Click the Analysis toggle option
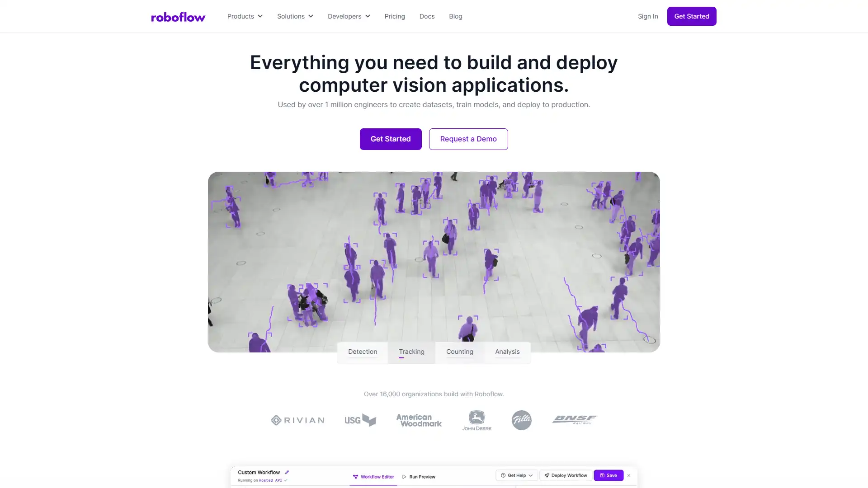 click(x=507, y=352)
